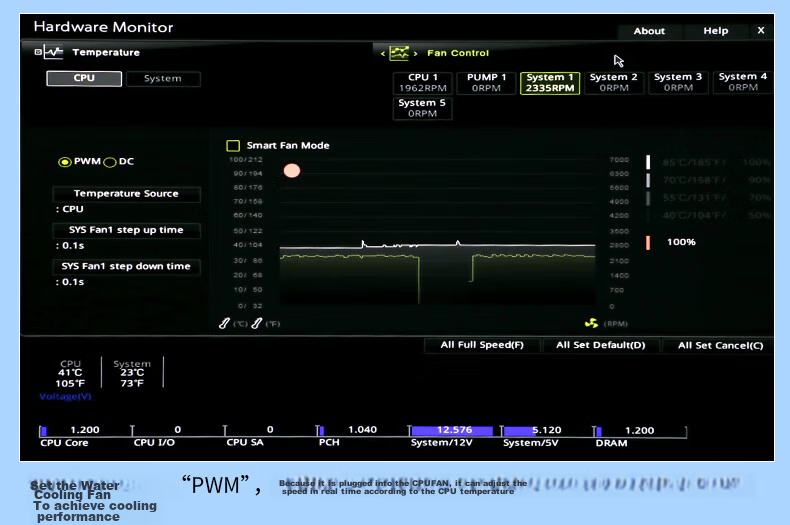Click the Voltage(V) label
The height and width of the screenshot is (525, 790).
(65, 397)
